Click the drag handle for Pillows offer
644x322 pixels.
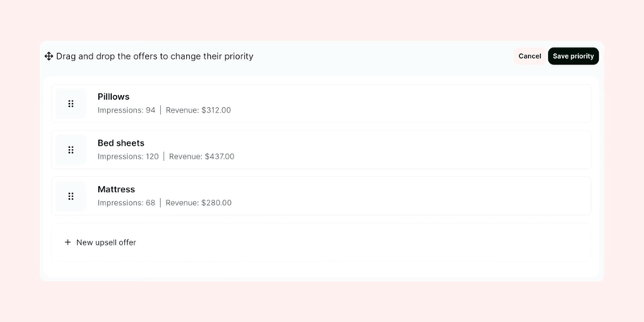click(x=71, y=104)
